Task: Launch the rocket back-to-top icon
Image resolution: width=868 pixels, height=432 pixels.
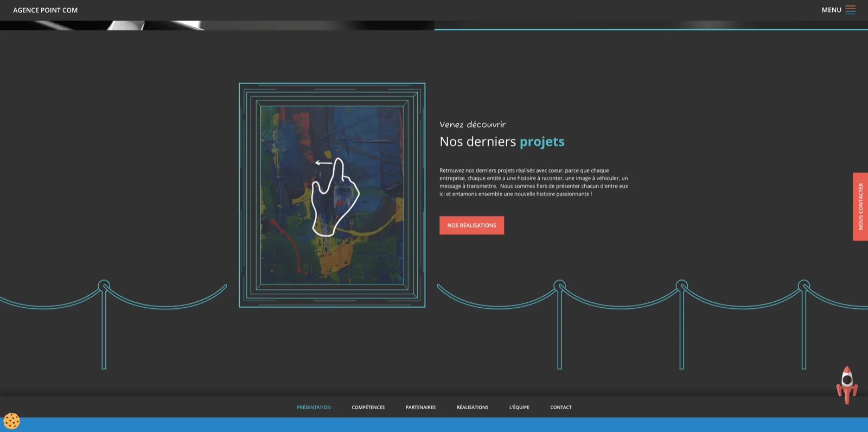Action: pos(847,385)
